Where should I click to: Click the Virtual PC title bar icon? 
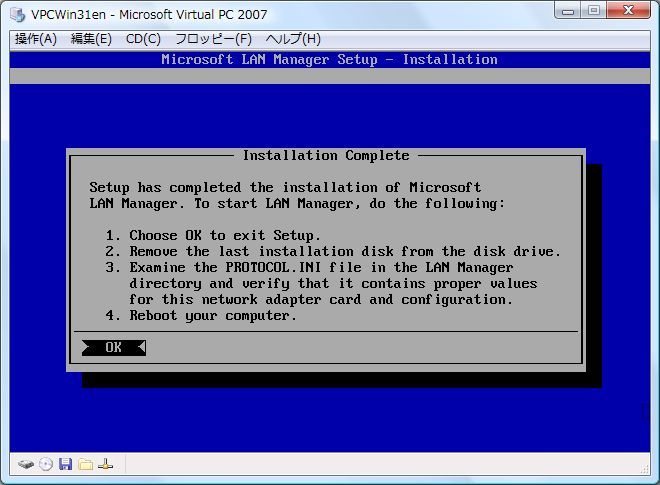point(18,15)
